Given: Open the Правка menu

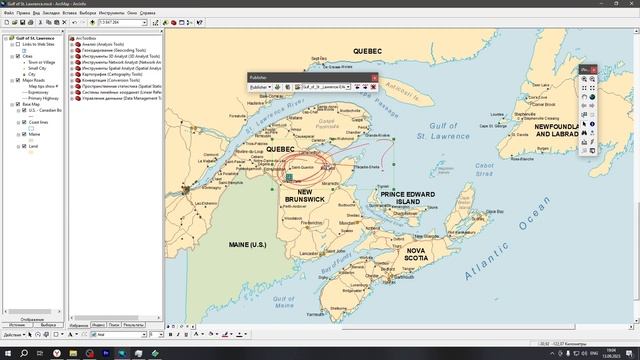Looking at the screenshot, I should point(23,13).
